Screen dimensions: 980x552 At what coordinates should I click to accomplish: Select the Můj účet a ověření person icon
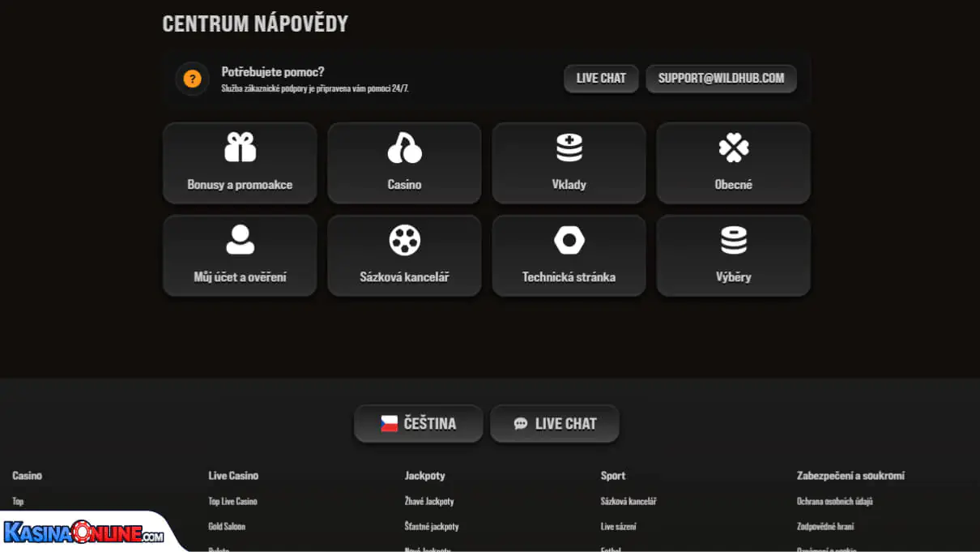click(240, 240)
